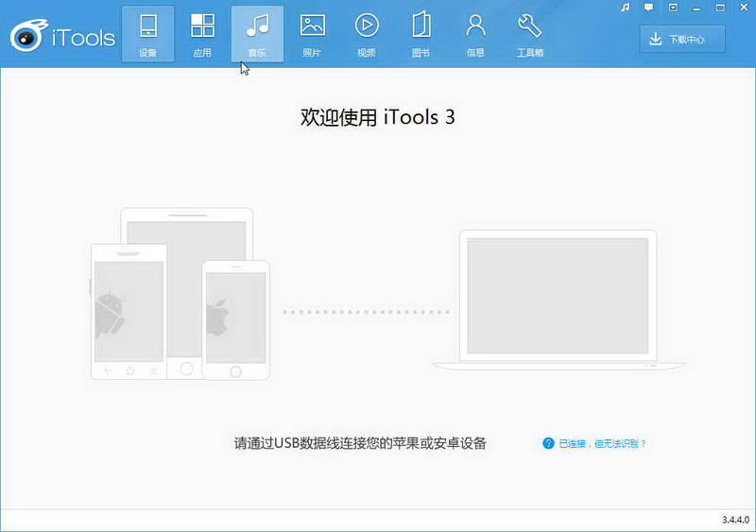
Task: Open the 图书 (Books) tab
Action: [421, 34]
